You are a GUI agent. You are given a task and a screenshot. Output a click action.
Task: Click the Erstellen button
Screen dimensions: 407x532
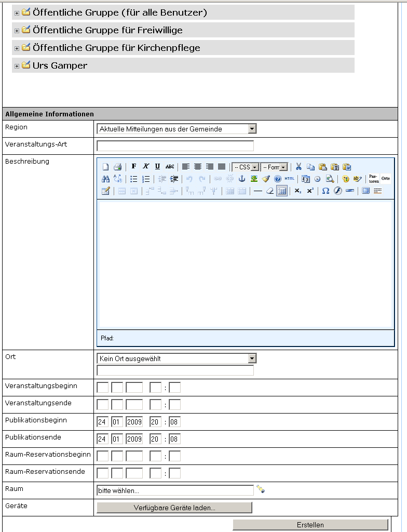click(x=310, y=525)
